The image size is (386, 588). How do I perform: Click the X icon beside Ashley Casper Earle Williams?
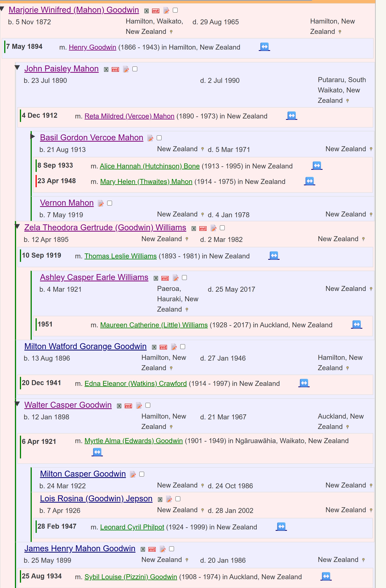pyautogui.click(x=156, y=278)
